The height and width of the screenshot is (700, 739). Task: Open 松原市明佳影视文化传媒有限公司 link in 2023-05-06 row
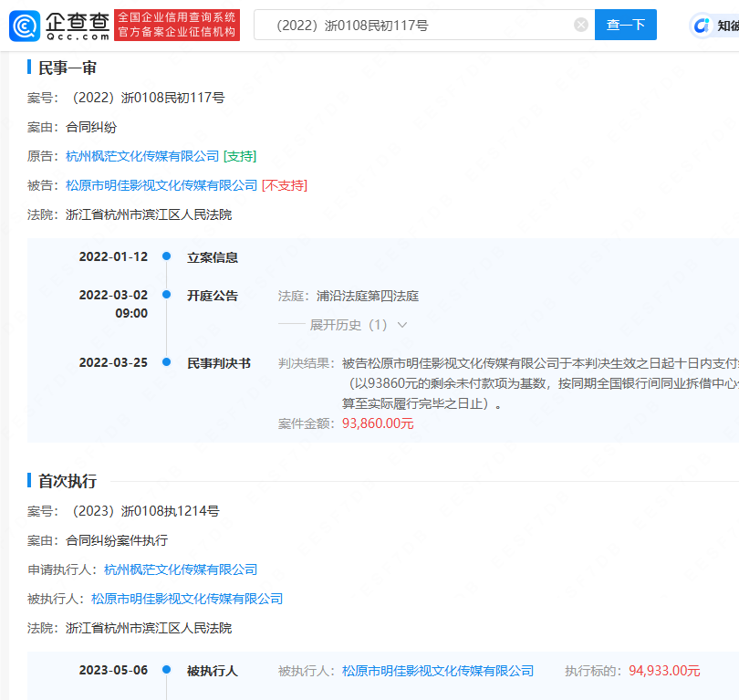click(438, 670)
